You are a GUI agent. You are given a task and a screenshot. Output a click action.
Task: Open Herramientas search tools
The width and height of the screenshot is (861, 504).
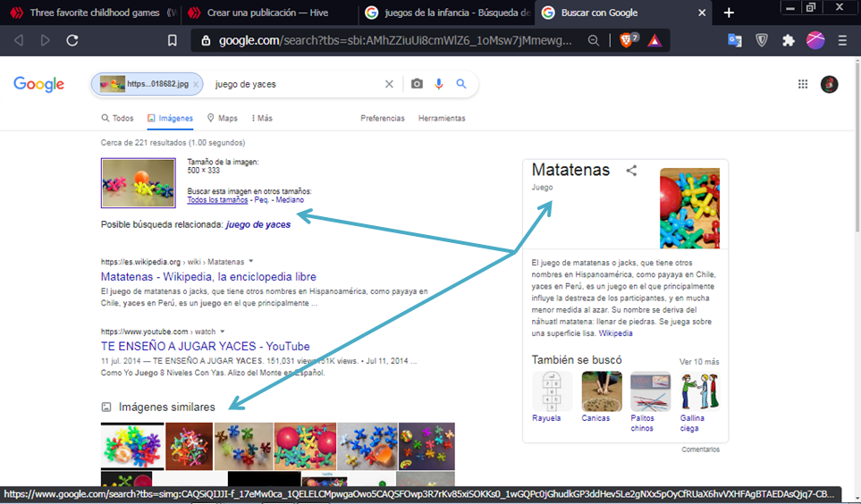pyautogui.click(x=442, y=118)
